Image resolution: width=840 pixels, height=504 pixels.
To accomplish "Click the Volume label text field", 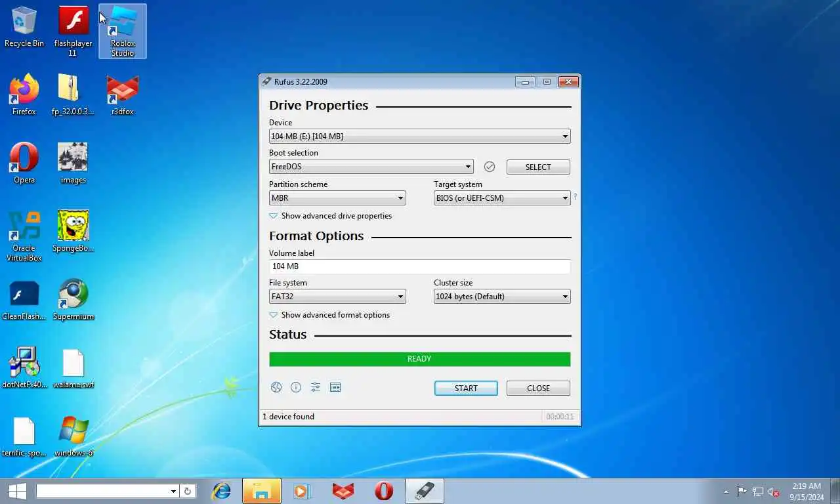I will point(419,266).
